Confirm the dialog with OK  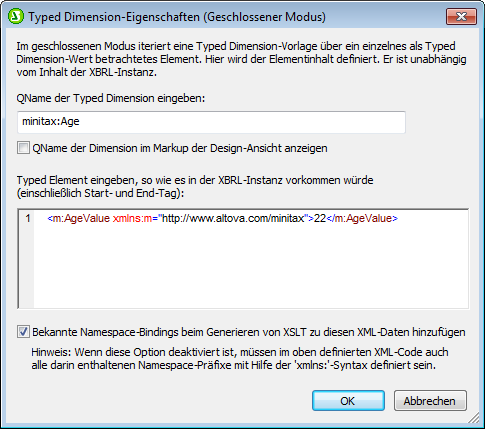(348, 401)
